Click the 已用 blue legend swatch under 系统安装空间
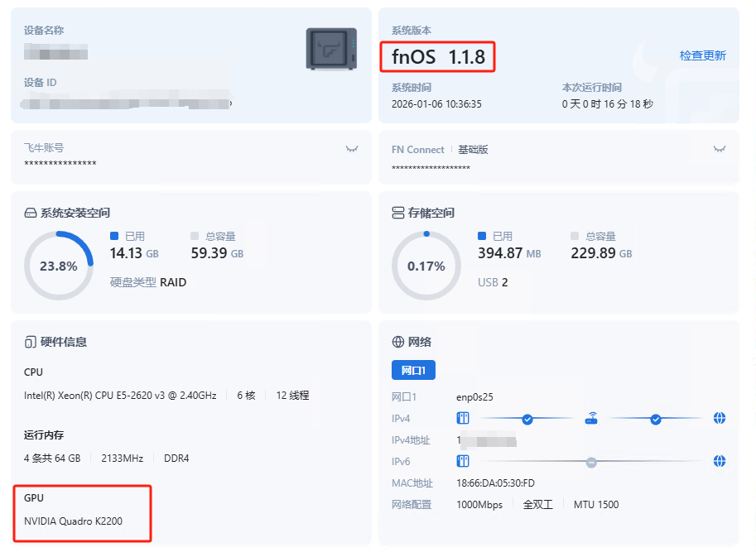This screenshot has height=557, width=756. pos(115,236)
